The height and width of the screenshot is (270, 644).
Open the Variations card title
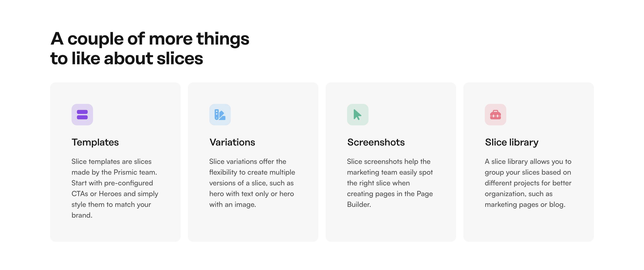coord(232,142)
